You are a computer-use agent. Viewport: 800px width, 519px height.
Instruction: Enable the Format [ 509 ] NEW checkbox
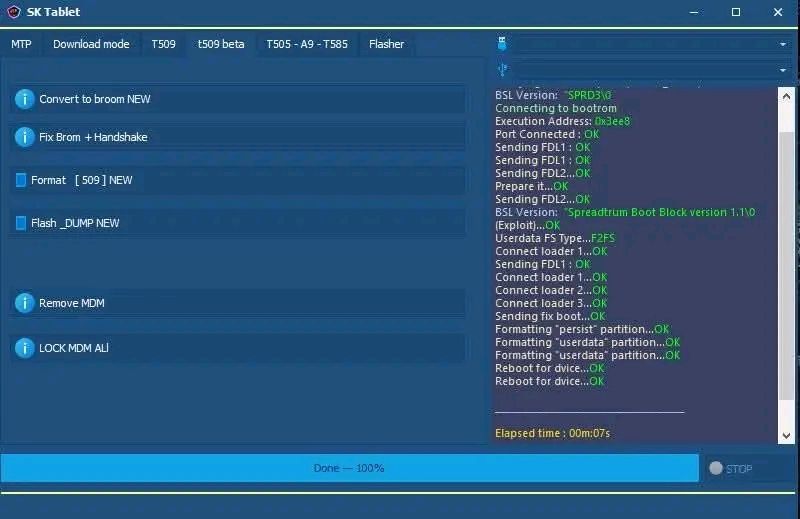21,180
